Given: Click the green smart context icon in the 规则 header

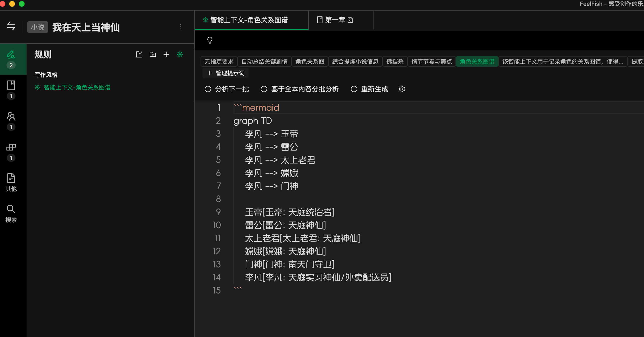Looking at the screenshot, I should 180,54.
